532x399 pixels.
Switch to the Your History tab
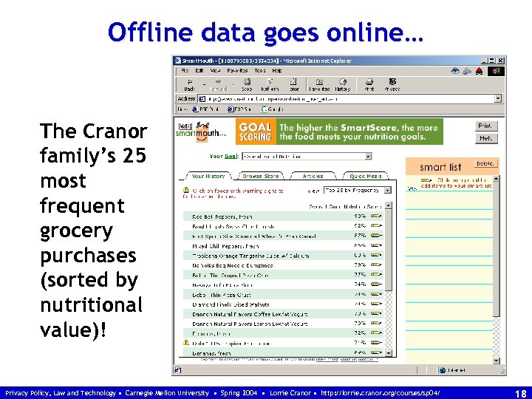click(208, 176)
